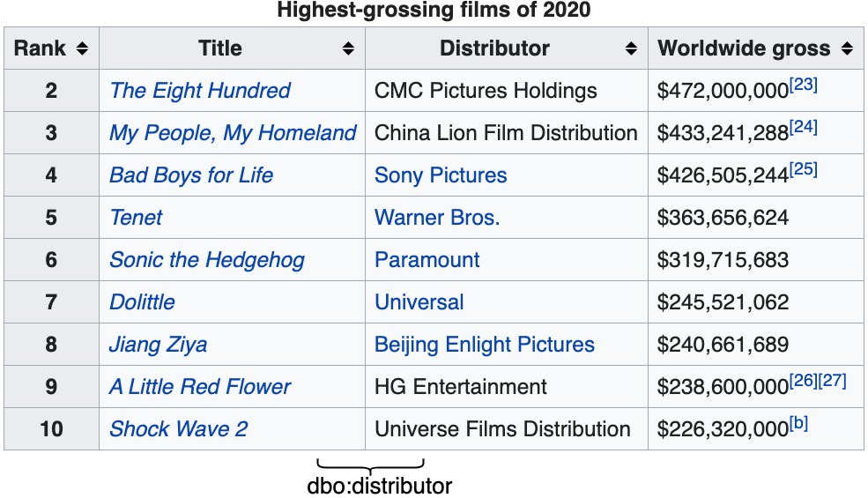Open Sony Pictures distributor link
Screen dimensions: 868x498
point(441,175)
